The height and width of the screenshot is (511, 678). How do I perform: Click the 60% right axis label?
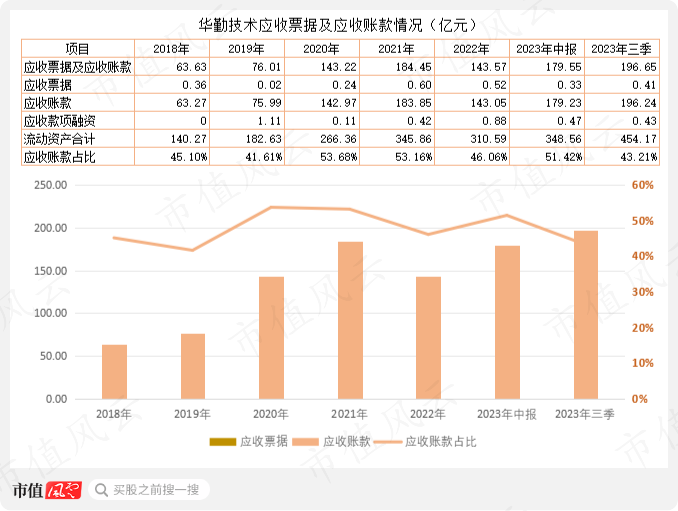click(643, 185)
